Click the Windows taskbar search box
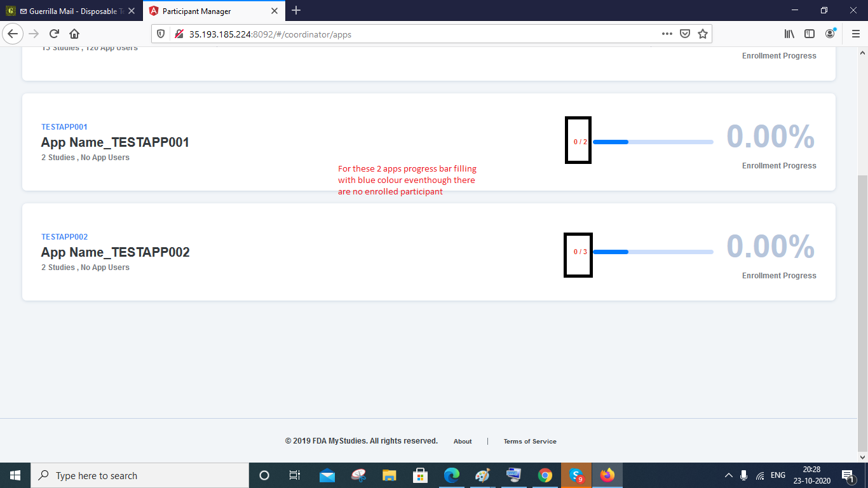 pos(140,475)
